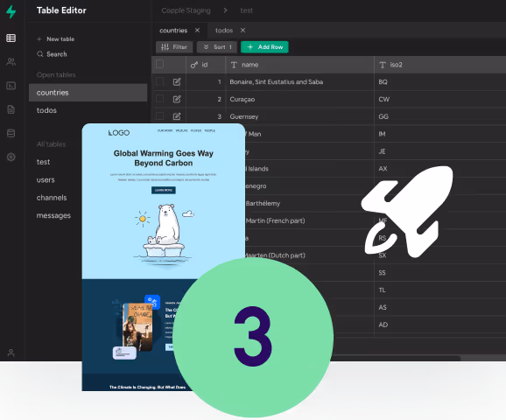Click the Guernsey name cell
506x420 pixels.
[x=299, y=116]
